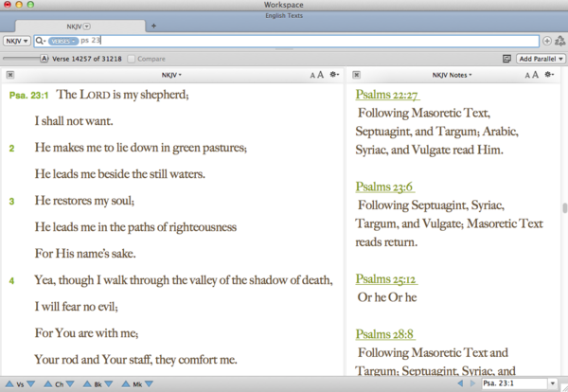The image size is (568, 392).
Task: Open the Psalms 28:8 note link
Action: point(385,334)
